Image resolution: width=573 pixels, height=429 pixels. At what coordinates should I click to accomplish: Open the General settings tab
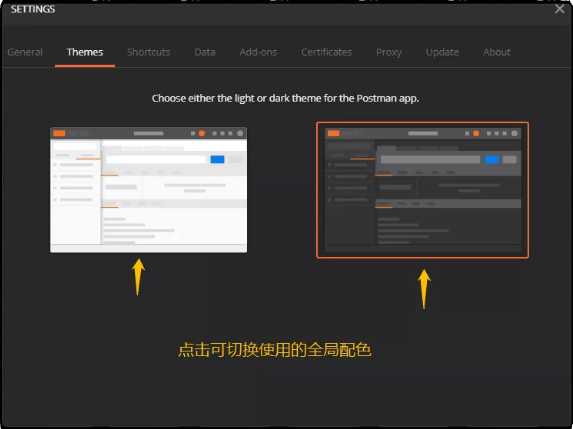(25, 52)
